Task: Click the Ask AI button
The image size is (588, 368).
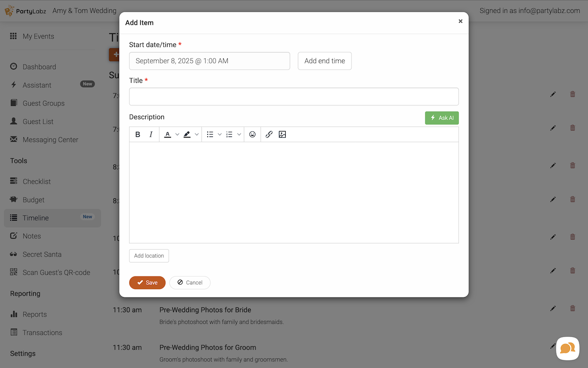Action: pyautogui.click(x=441, y=118)
